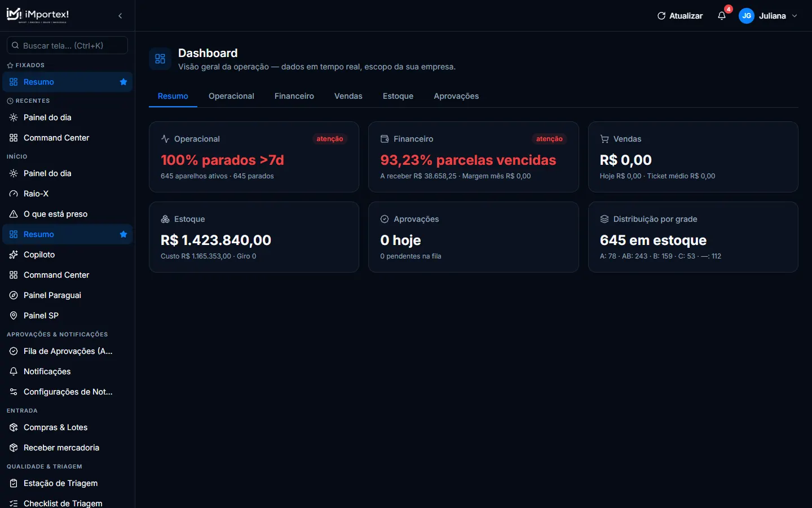Click the JG user avatar
Viewport: 812px width, 508px height.
pos(747,16)
